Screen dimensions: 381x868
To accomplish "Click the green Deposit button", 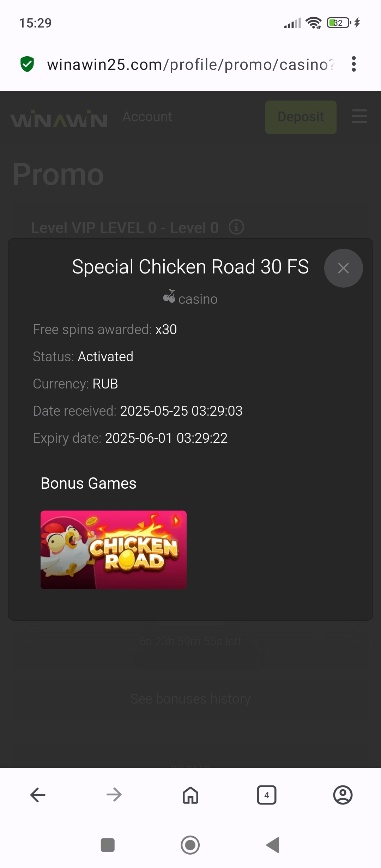I will (x=301, y=117).
